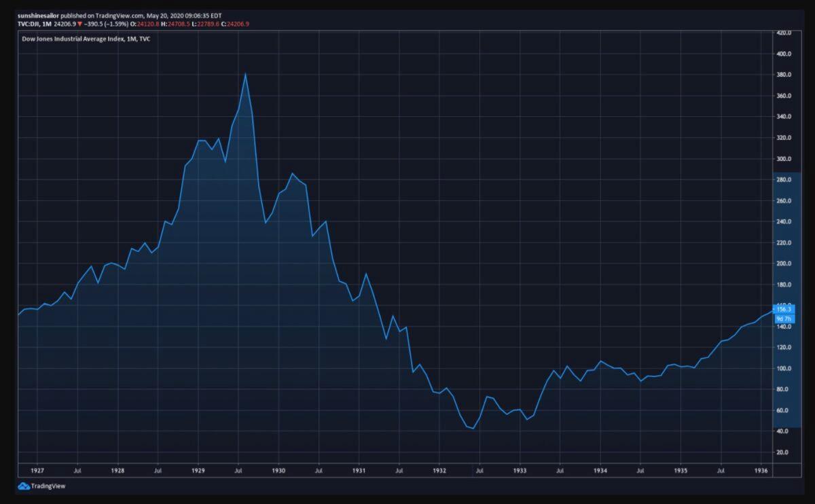Click the 280.0 price axis label
815x504 pixels.
pyautogui.click(x=784, y=180)
